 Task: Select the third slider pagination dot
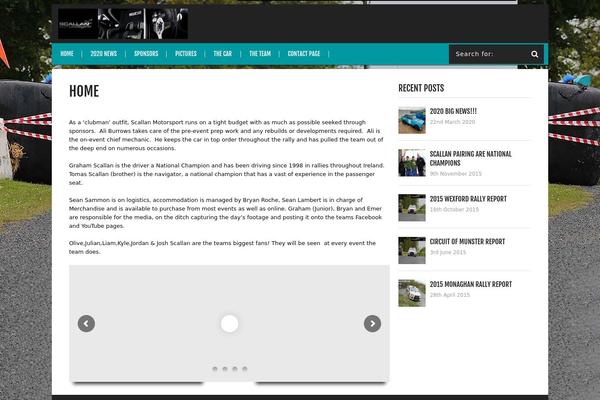235,369
